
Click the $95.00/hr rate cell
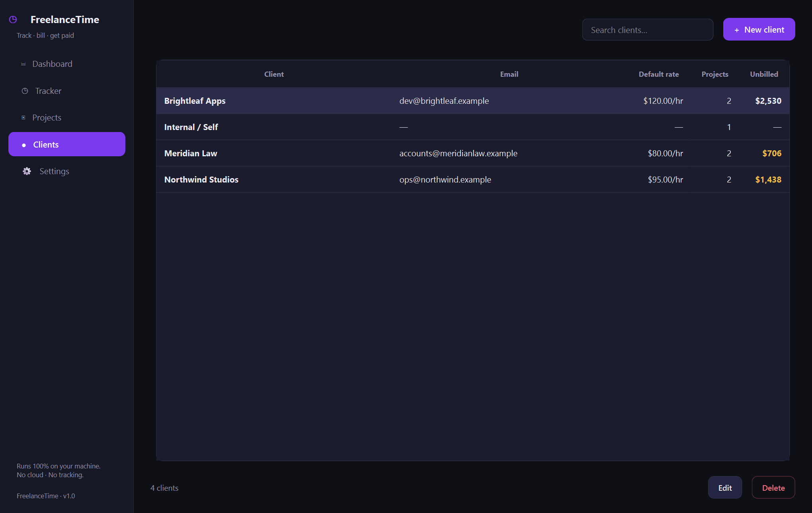(666, 180)
